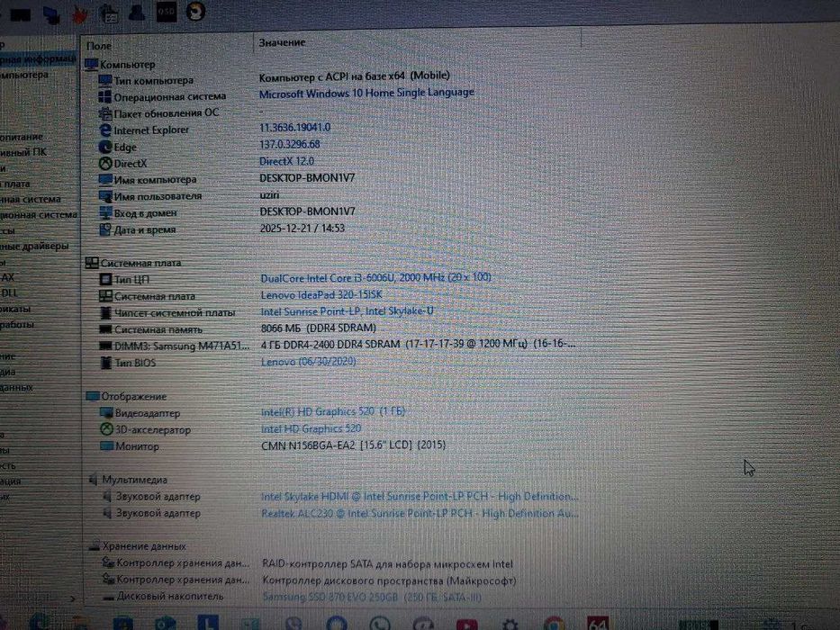Select the CMN N156BGA-EA2 monitor value
Image resolution: width=840 pixels, height=630 pixels.
[x=353, y=445]
